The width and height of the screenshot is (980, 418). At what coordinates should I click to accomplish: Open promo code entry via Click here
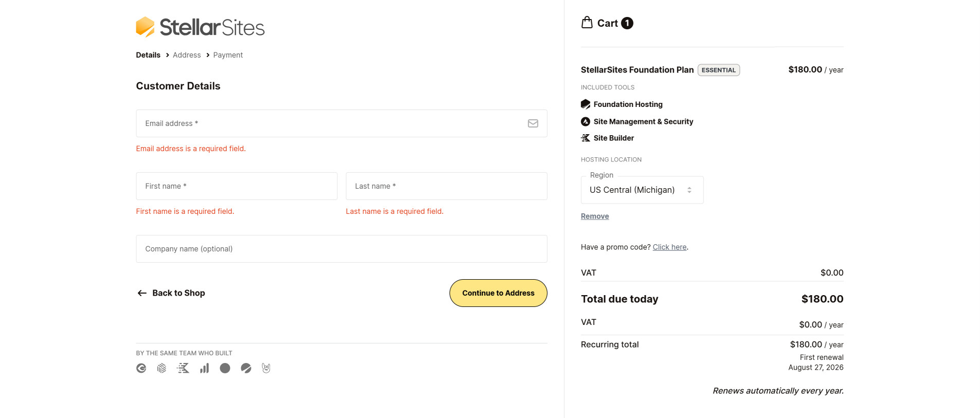(669, 247)
